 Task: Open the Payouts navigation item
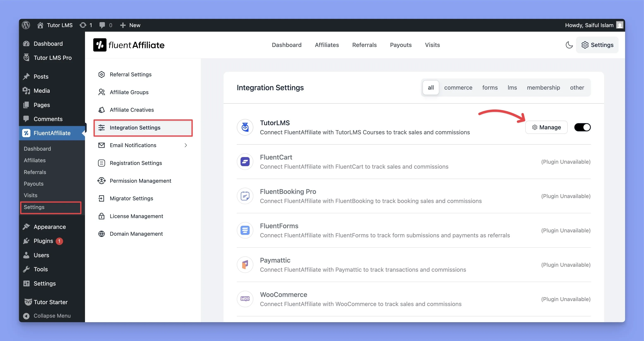tap(401, 45)
